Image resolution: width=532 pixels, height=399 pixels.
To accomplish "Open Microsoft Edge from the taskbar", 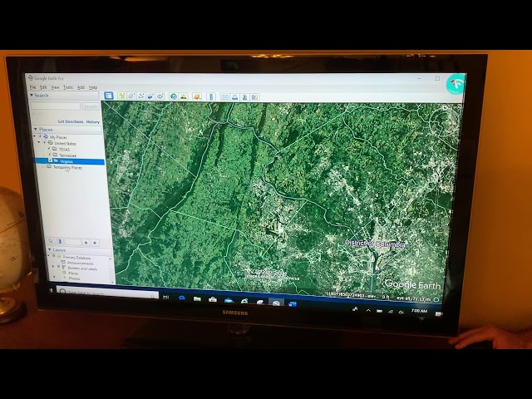I will [182, 298].
